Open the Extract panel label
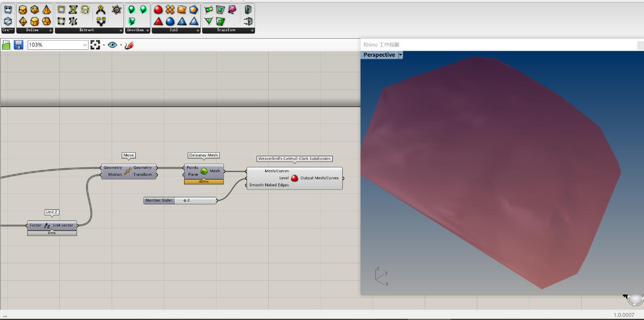Viewport: 644px width, 320px height. [x=87, y=30]
